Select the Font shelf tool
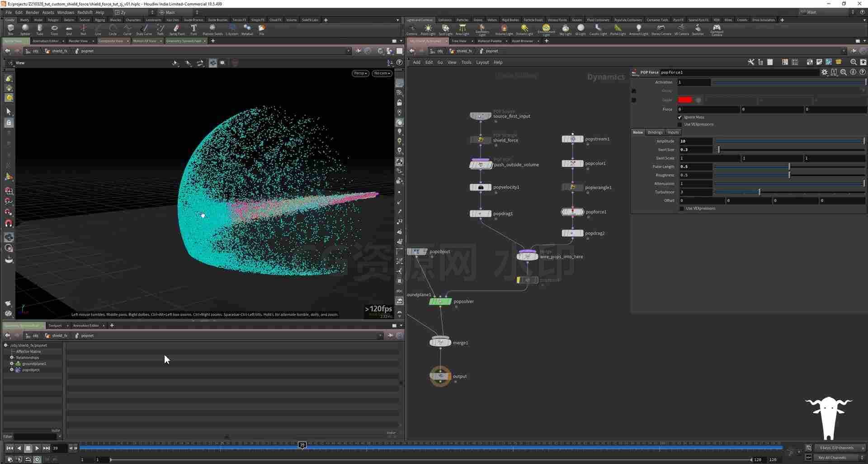Screen dimensions: 868x464 193,30
